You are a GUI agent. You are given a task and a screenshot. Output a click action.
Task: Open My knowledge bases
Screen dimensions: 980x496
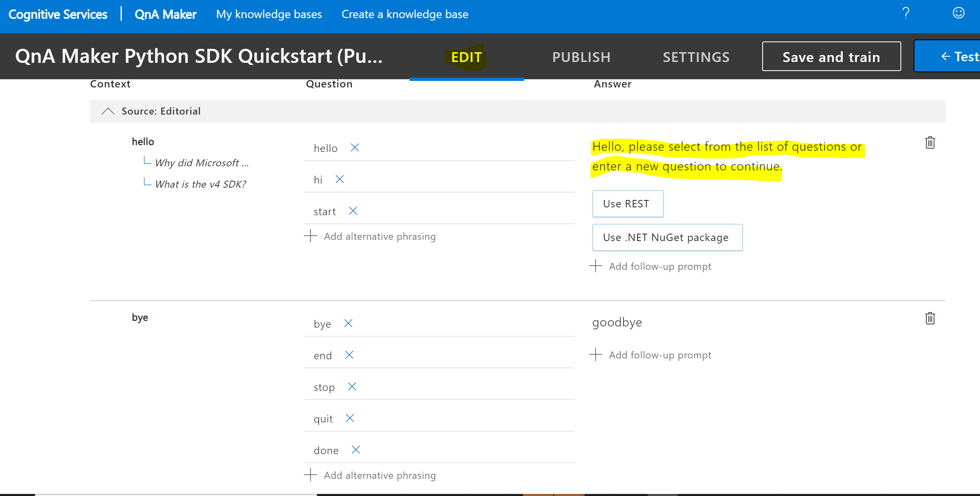(269, 14)
